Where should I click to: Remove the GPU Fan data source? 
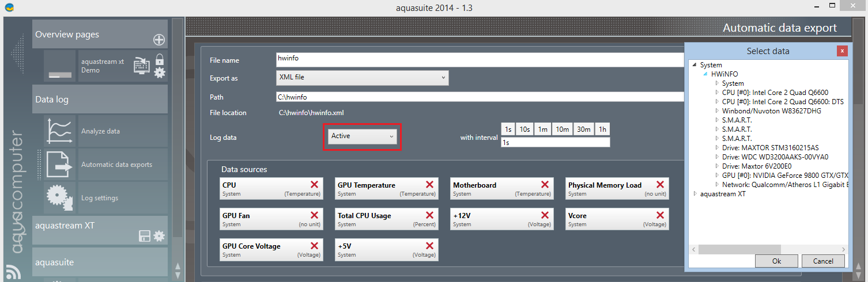coord(315,215)
